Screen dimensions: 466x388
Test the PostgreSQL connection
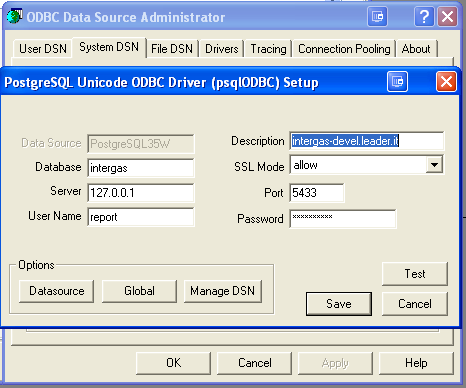click(415, 274)
